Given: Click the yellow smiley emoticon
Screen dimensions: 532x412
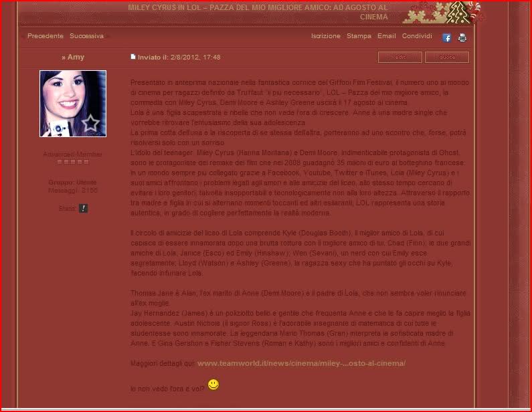Looking at the screenshot, I should pos(213,385).
